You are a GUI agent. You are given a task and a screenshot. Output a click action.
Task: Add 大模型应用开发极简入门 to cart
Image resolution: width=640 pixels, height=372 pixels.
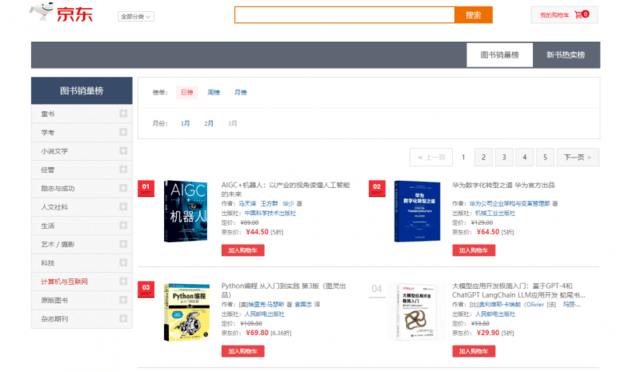coord(474,351)
